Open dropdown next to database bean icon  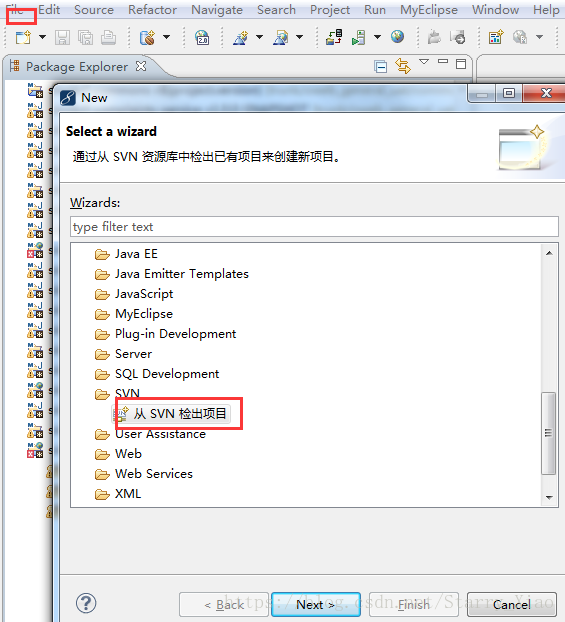click(167, 37)
